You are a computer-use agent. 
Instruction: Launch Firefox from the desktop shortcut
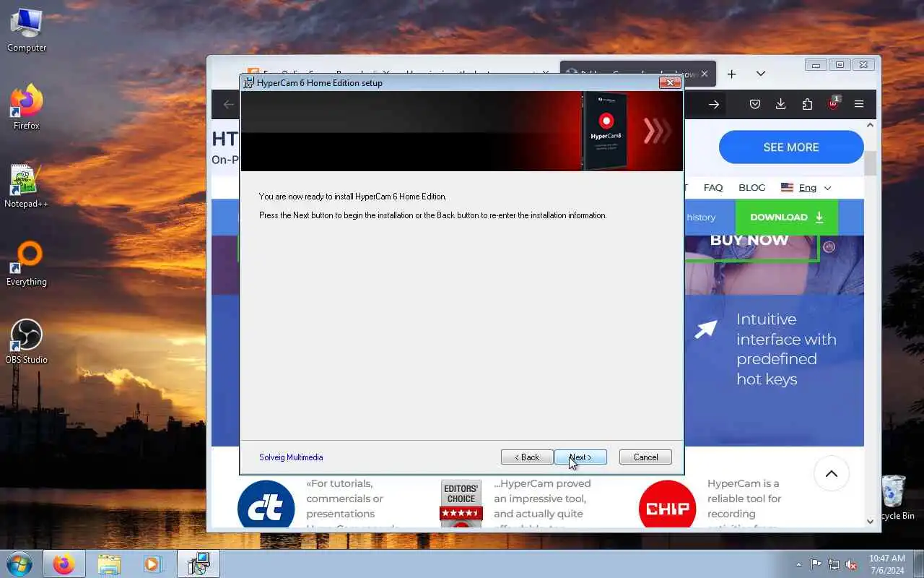[x=27, y=108]
